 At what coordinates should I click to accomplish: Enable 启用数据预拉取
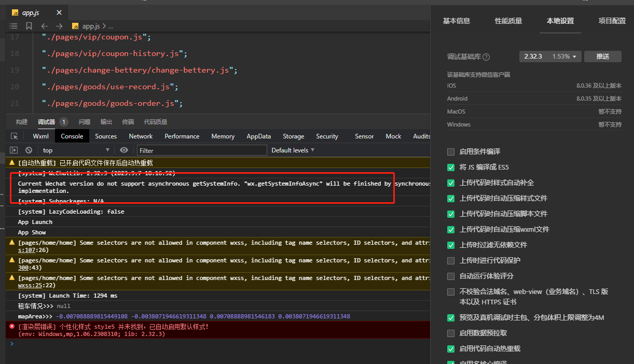[x=451, y=333]
